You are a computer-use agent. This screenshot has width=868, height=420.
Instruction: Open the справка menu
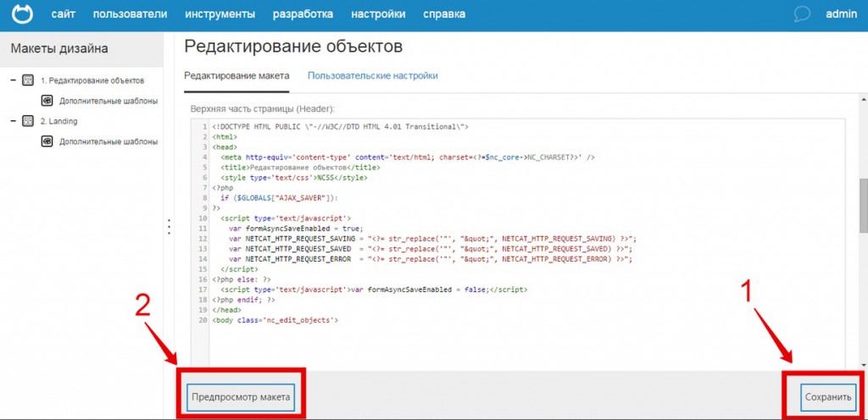(x=444, y=14)
